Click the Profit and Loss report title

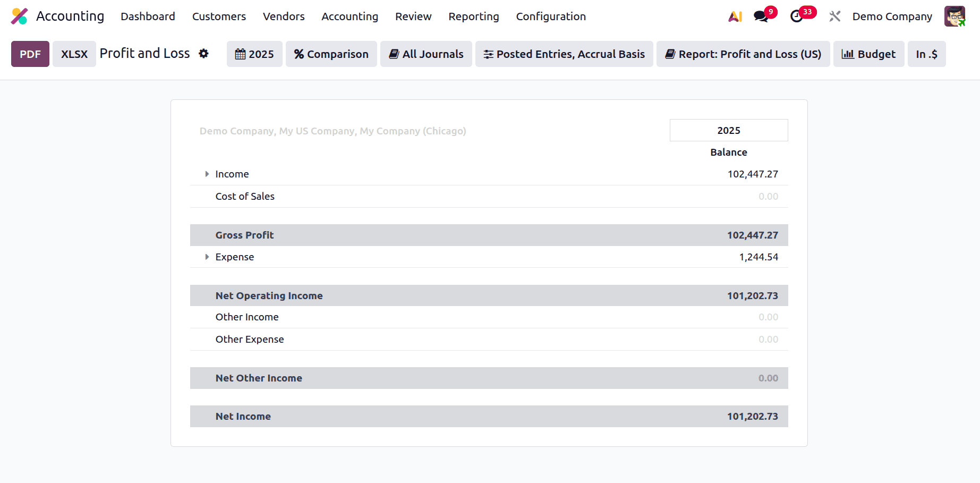tap(144, 54)
